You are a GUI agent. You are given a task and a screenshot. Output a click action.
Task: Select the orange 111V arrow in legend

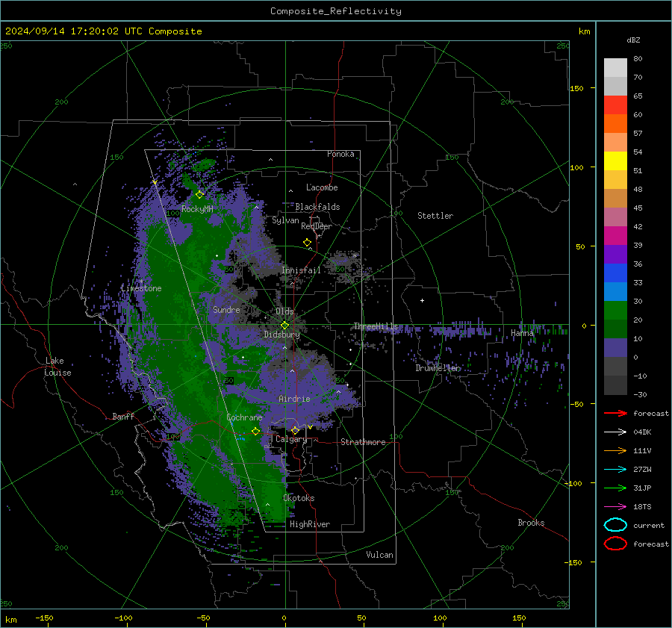click(615, 450)
